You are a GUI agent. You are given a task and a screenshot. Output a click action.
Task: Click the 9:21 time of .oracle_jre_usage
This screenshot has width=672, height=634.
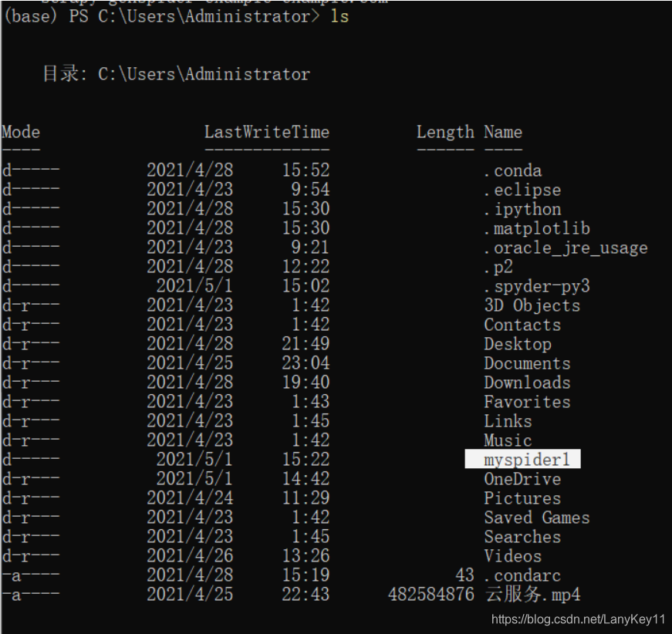coord(310,248)
